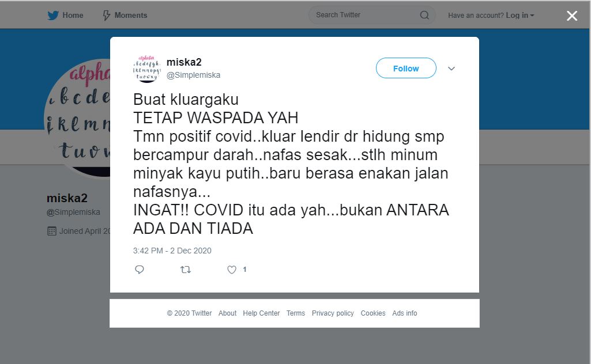Open the Privacy policy link
The height and width of the screenshot is (364, 591).
333,313
